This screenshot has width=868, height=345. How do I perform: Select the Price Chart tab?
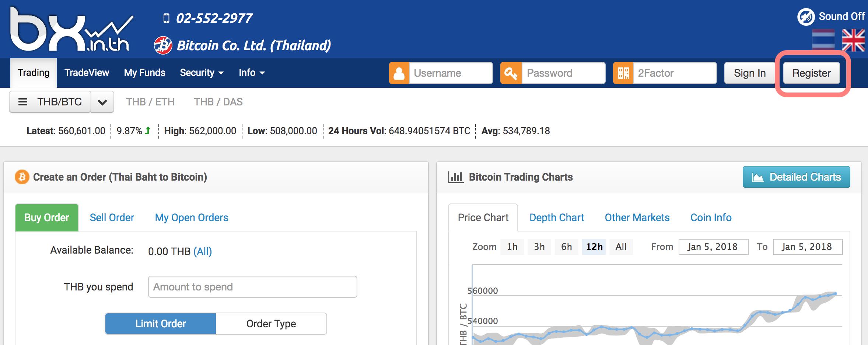pyautogui.click(x=483, y=217)
